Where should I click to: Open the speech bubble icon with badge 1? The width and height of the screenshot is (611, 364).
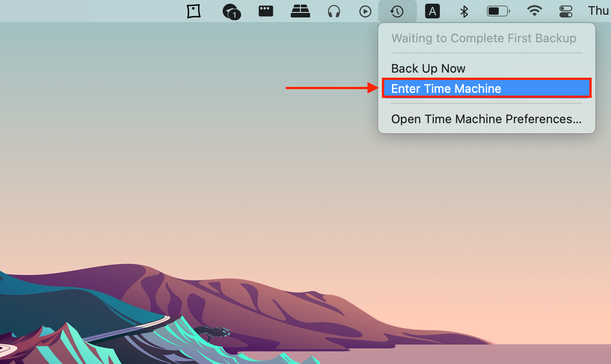point(231,11)
